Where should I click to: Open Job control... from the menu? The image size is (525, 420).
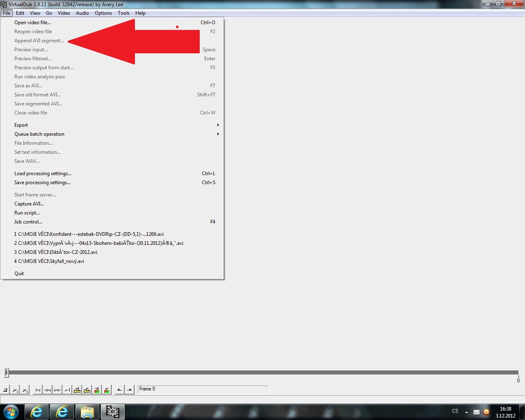pyautogui.click(x=112, y=222)
